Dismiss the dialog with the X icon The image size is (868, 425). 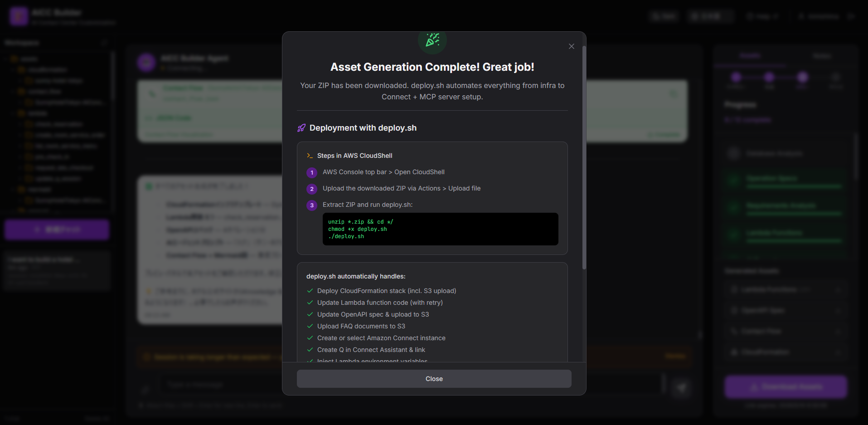571,46
